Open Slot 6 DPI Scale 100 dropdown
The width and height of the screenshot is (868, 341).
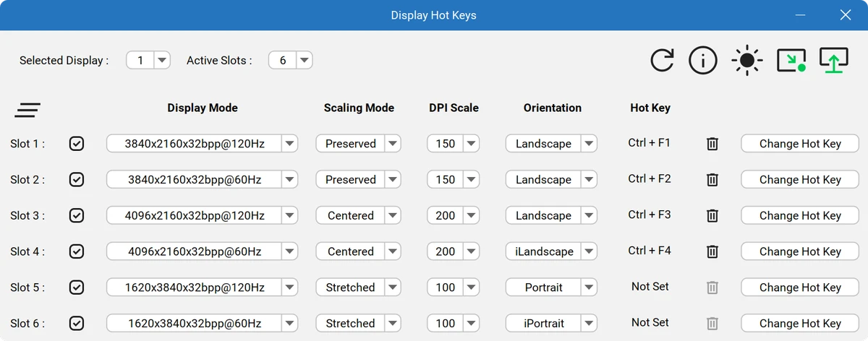coord(454,324)
